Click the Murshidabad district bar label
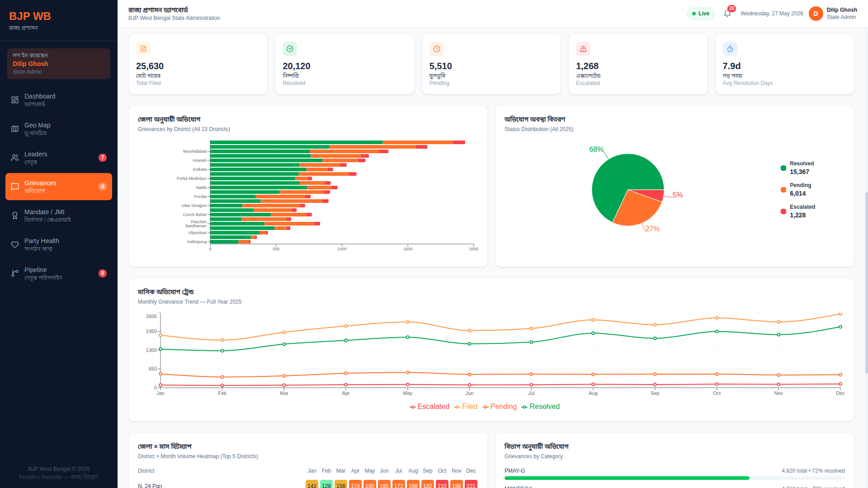 pyautogui.click(x=195, y=151)
